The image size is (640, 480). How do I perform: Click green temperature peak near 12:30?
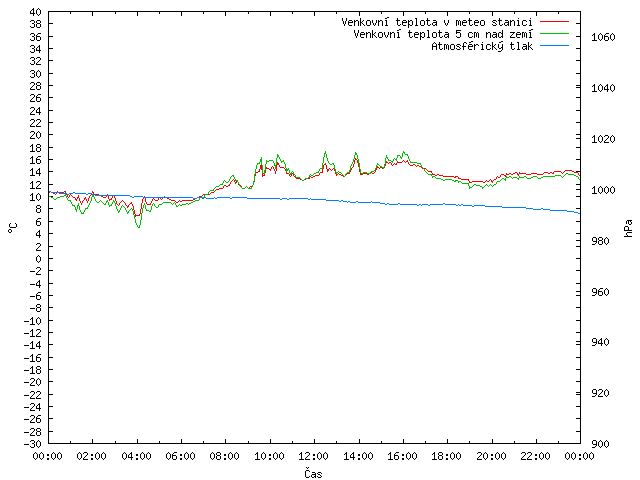(x=325, y=152)
